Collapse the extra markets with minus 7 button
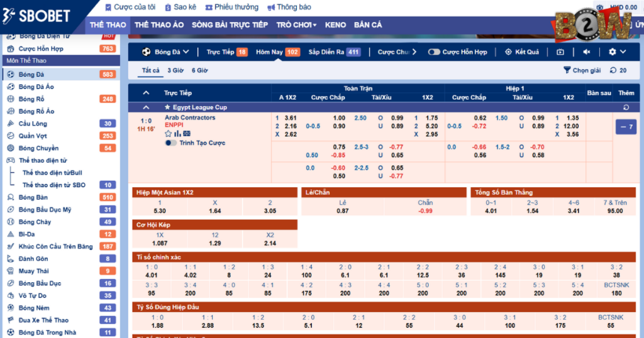 coord(626,128)
